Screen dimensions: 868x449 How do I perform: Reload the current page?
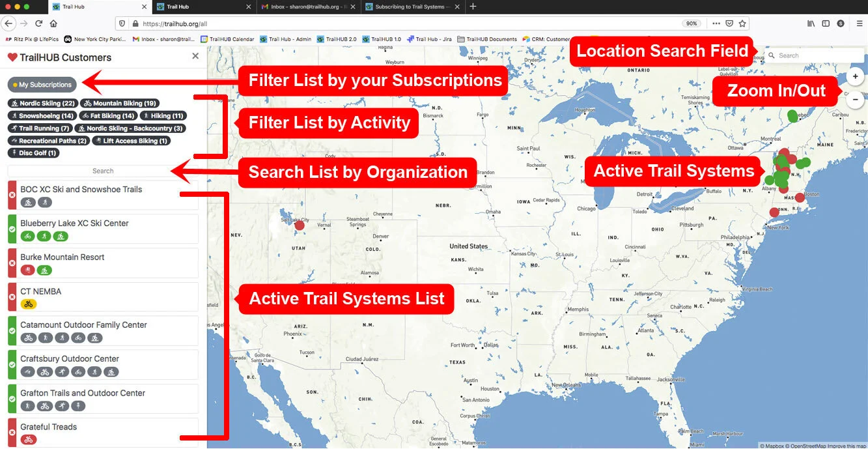pyautogui.click(x=38, y=23)
